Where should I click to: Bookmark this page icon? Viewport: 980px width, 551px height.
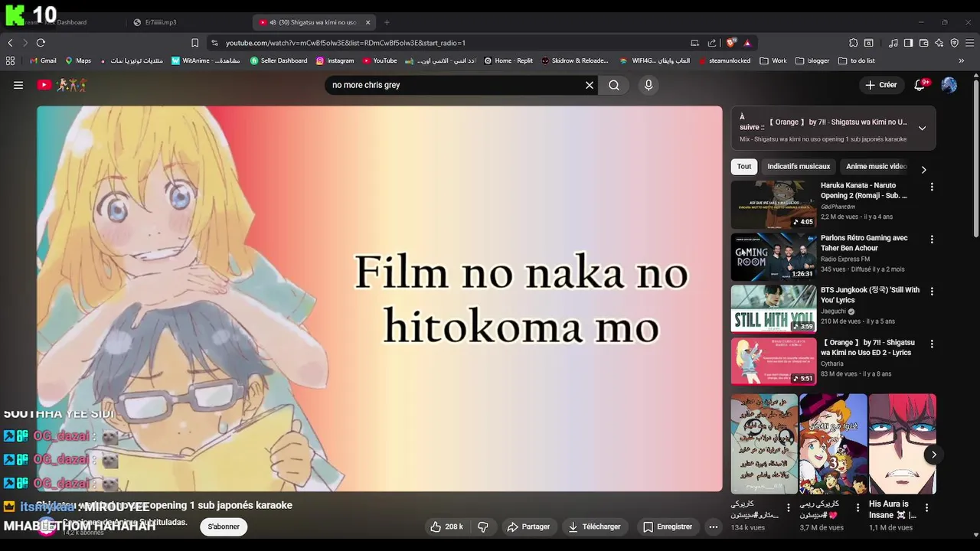[194, 43]
